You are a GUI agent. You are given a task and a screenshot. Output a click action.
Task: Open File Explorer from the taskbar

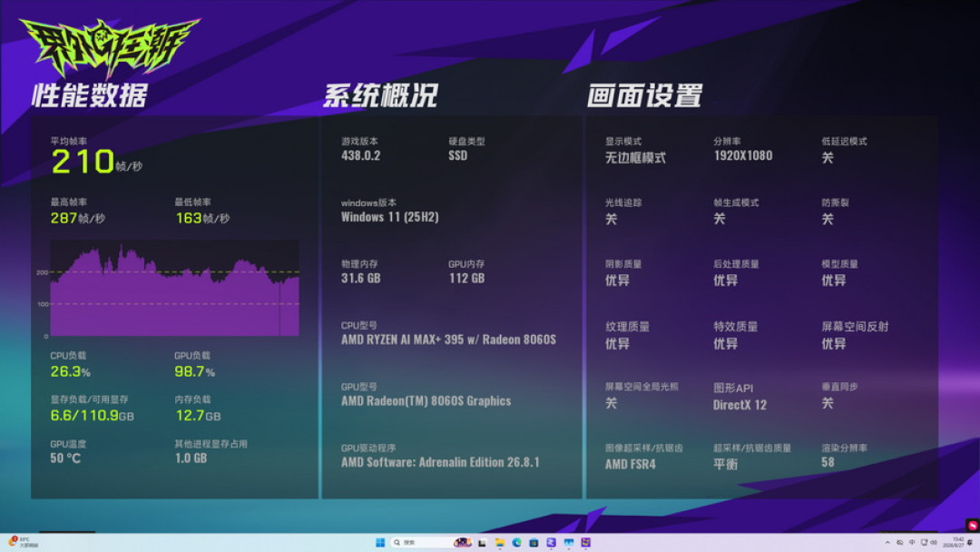click(x=499, y=542)
